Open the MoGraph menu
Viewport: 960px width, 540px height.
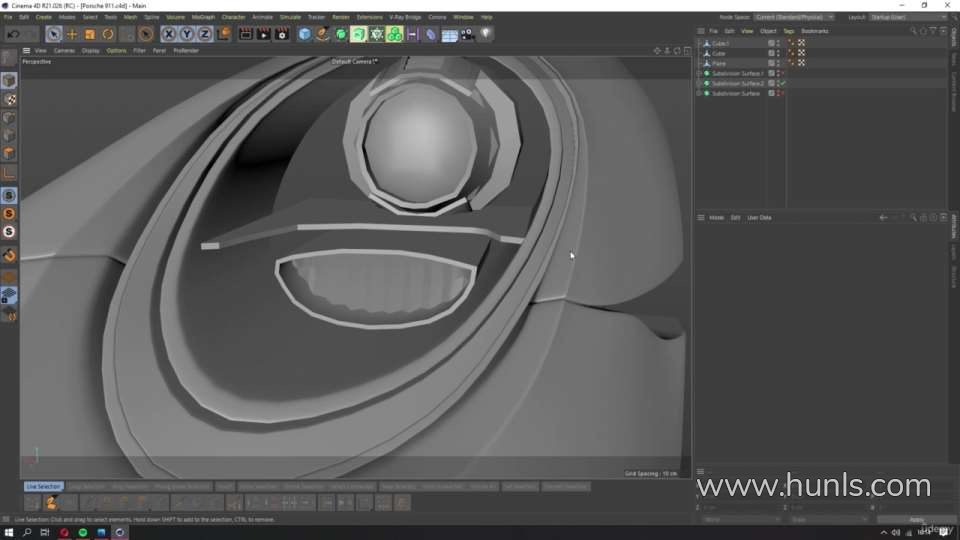(202, 17)
